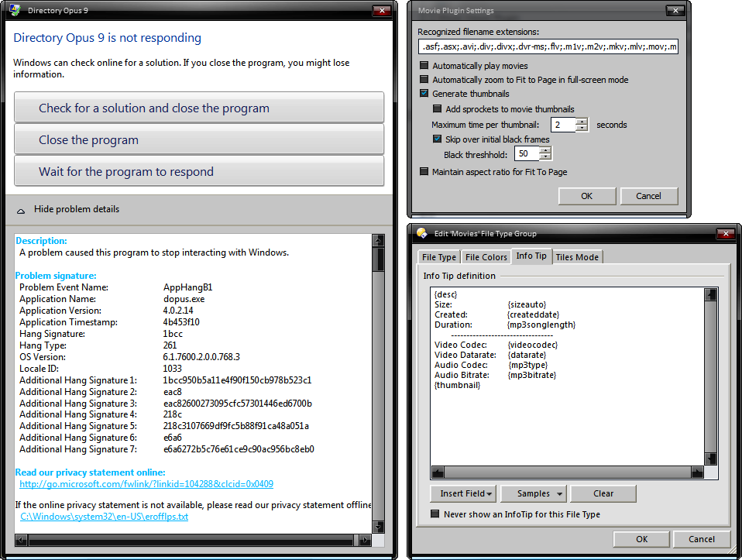Click the dopus.exe application name value

(184, 299)
